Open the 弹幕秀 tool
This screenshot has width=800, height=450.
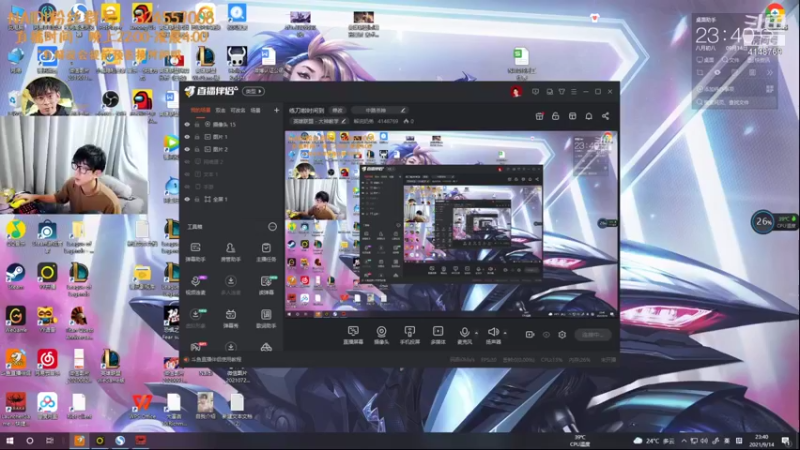click(231, 318)
